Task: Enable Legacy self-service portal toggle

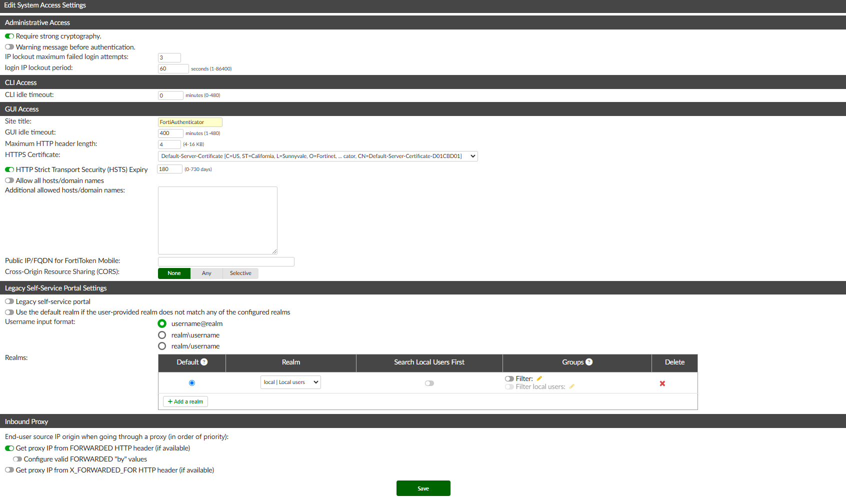Action: click(x=9, y=301)
